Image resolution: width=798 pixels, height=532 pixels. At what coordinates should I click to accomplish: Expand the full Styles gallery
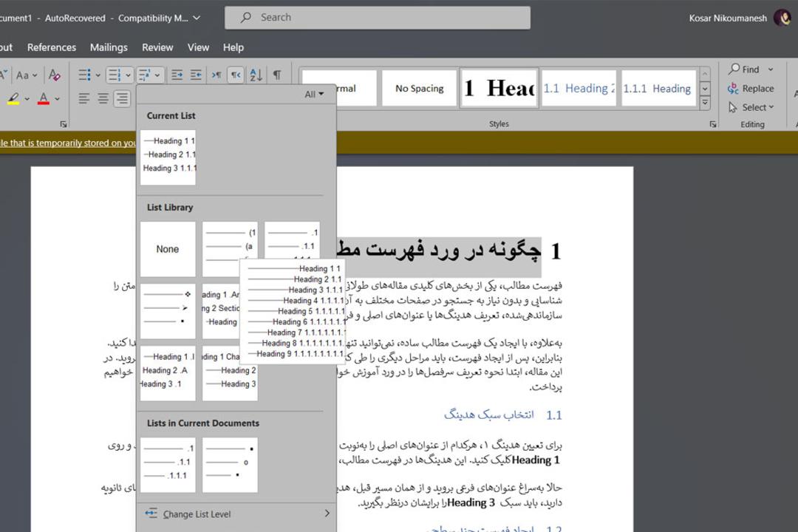click(x=705, y=102)
